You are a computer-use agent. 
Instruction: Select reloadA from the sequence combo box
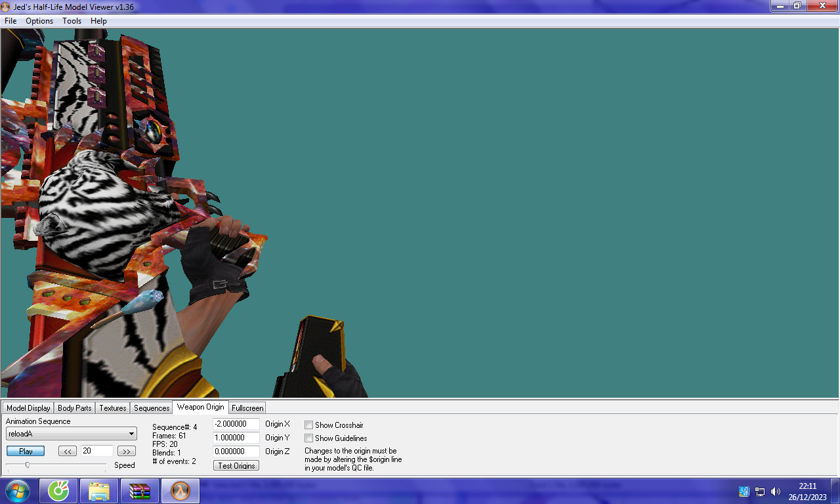click(66, 434)
